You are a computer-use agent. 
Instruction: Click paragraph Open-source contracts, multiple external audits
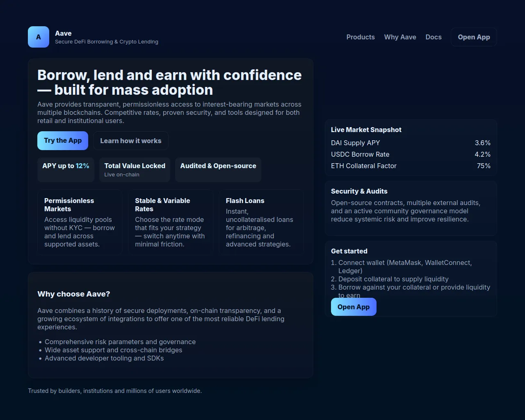406,211
